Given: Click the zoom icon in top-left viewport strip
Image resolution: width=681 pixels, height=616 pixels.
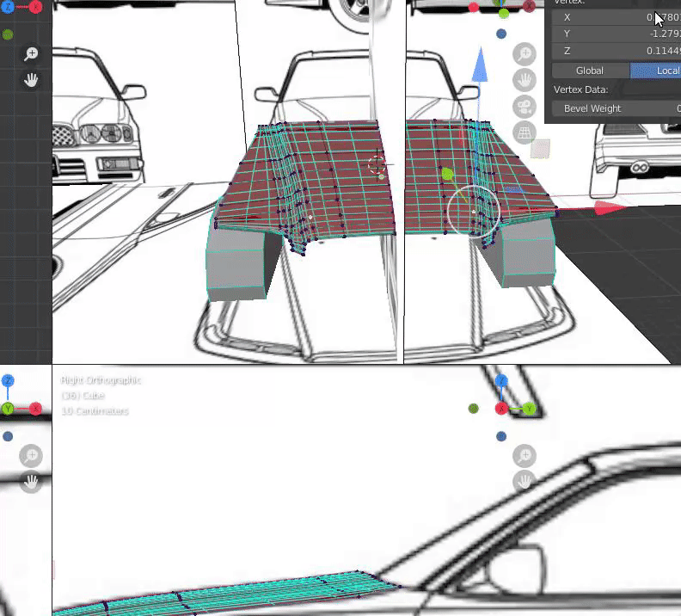Looking at the screenshot, I should [31, 54].
